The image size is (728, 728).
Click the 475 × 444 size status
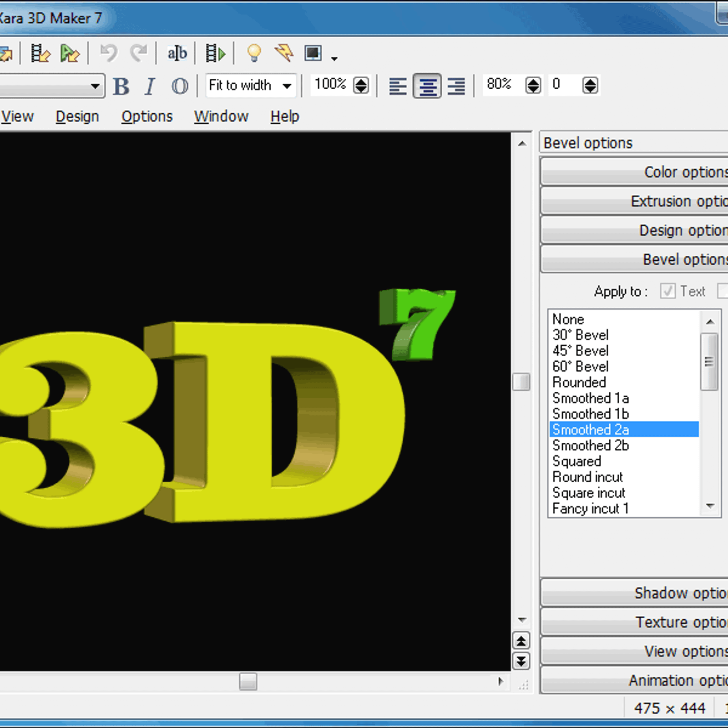[670, 708]
